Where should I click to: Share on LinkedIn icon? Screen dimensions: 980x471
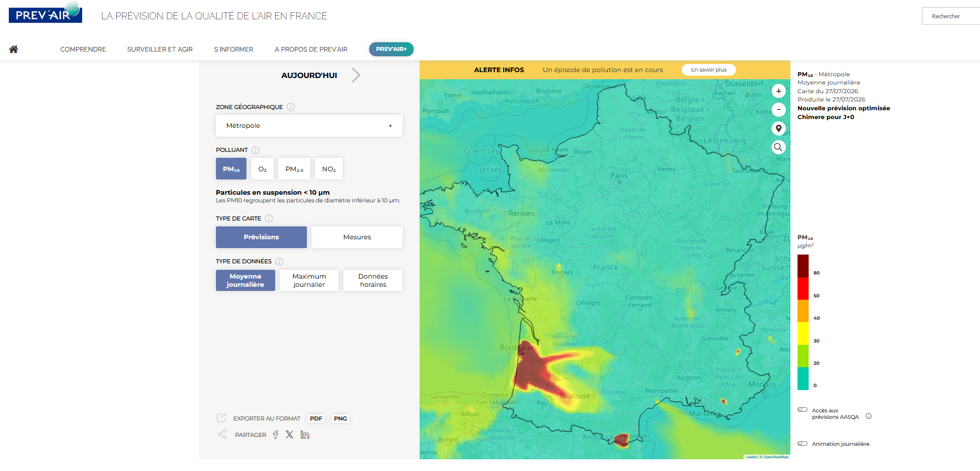click(x=305, y=435)
